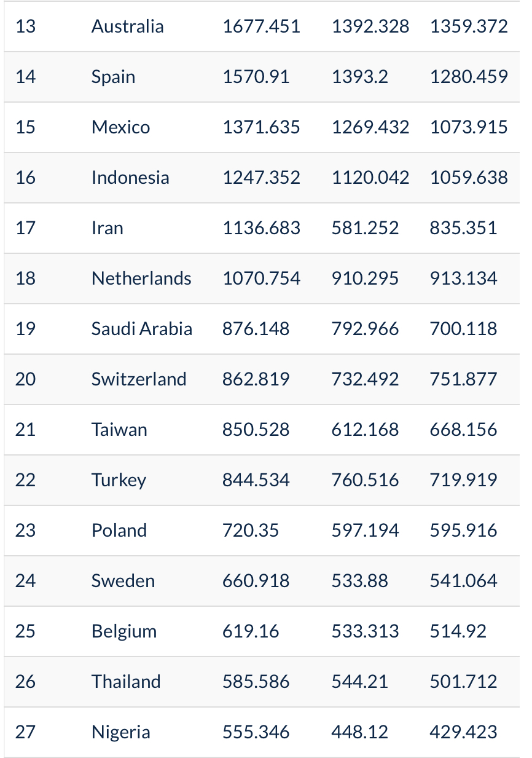The height and width of the screenshot is (758, 532).
Task: Select Australia's value 1359.372
Action: (x=469, y=26)
